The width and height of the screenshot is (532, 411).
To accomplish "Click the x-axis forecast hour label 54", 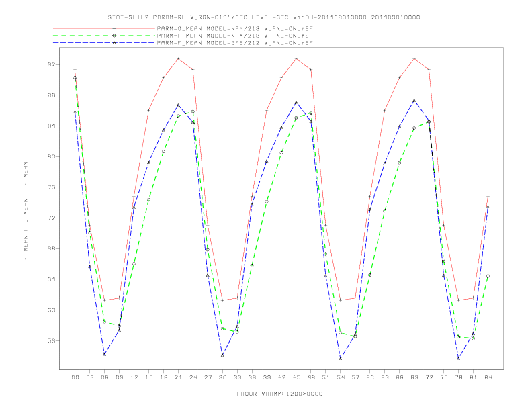I will click(x=341, y=377).
